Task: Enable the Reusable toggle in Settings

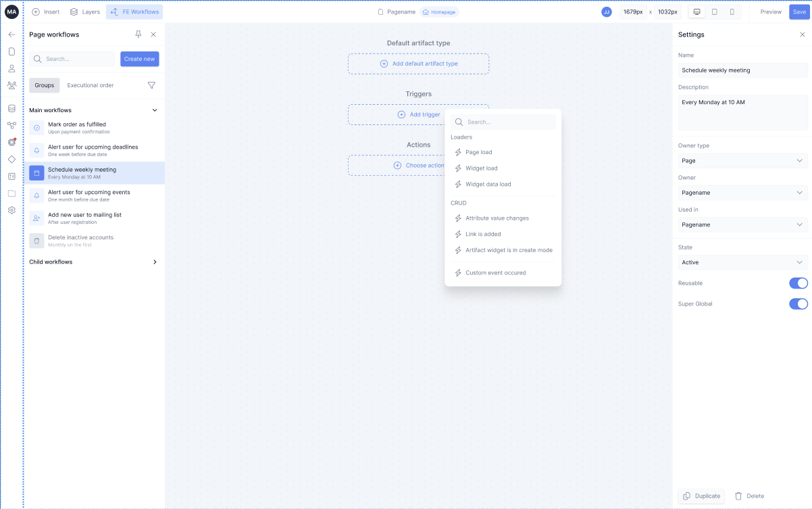Action: (798, 283)
